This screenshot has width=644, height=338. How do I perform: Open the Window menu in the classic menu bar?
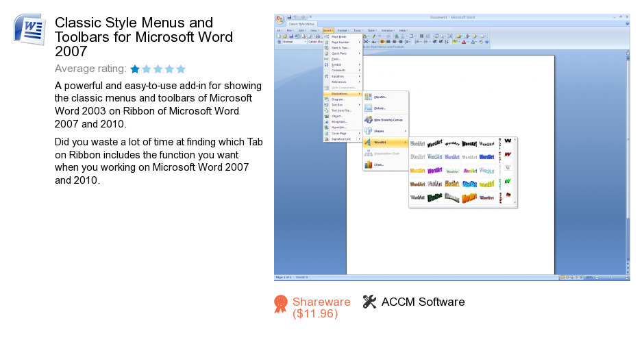[x=387, y=30]
